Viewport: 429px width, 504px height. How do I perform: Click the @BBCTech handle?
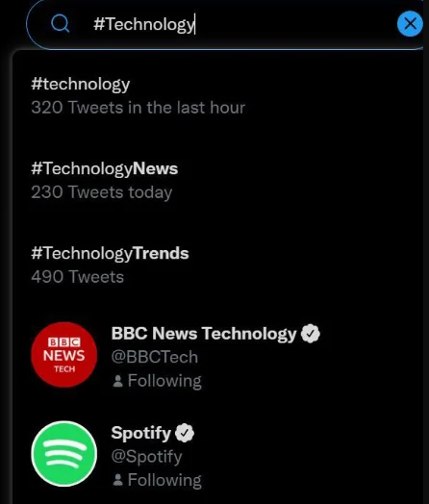point(155,357)
